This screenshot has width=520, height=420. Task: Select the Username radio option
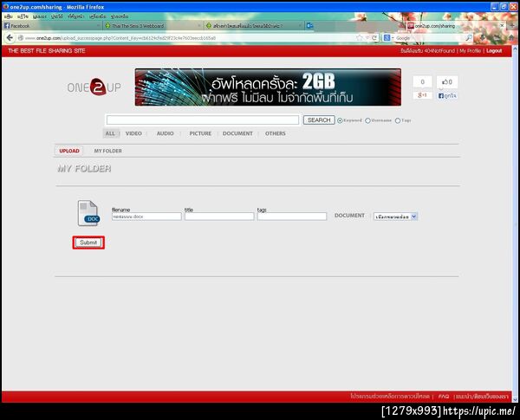(x=367, y=120)
